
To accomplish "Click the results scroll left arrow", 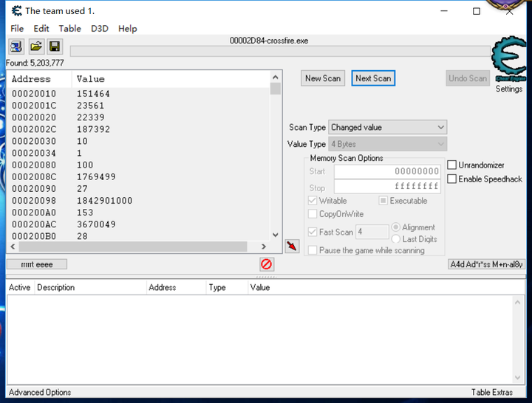I will pyautogui.click(x=13, y=247).
